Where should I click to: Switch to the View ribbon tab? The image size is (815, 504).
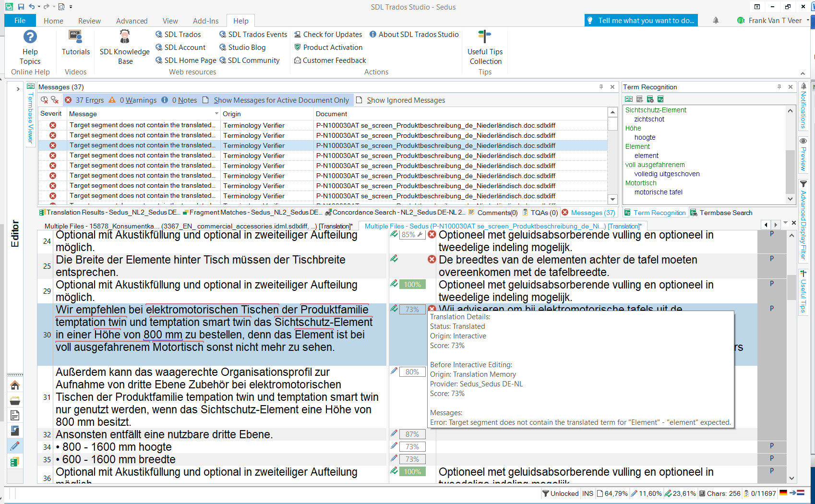coord(170,21)
